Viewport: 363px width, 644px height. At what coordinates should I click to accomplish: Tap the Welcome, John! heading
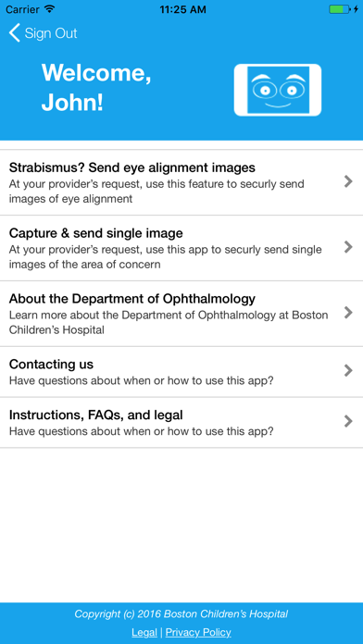(96, 88)
